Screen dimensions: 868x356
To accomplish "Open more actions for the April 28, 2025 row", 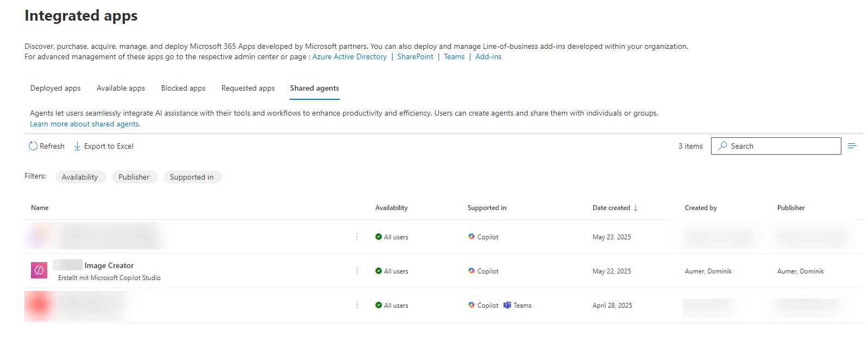I will (x=357, y=305).
